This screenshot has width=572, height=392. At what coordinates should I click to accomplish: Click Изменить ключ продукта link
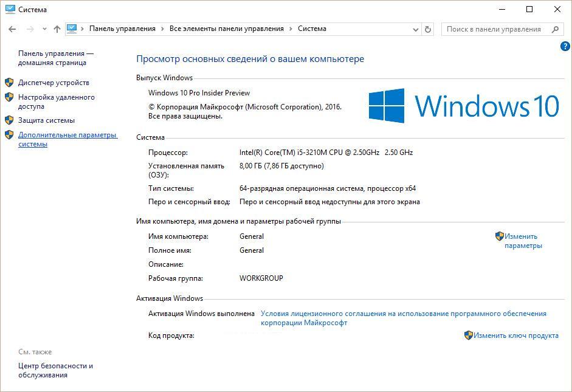[516, 335]
